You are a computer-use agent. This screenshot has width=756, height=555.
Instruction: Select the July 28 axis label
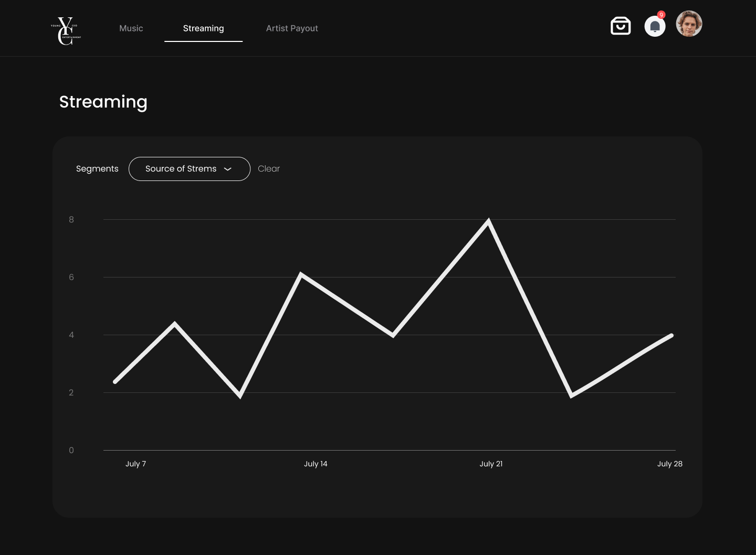(x=670, y=464)
